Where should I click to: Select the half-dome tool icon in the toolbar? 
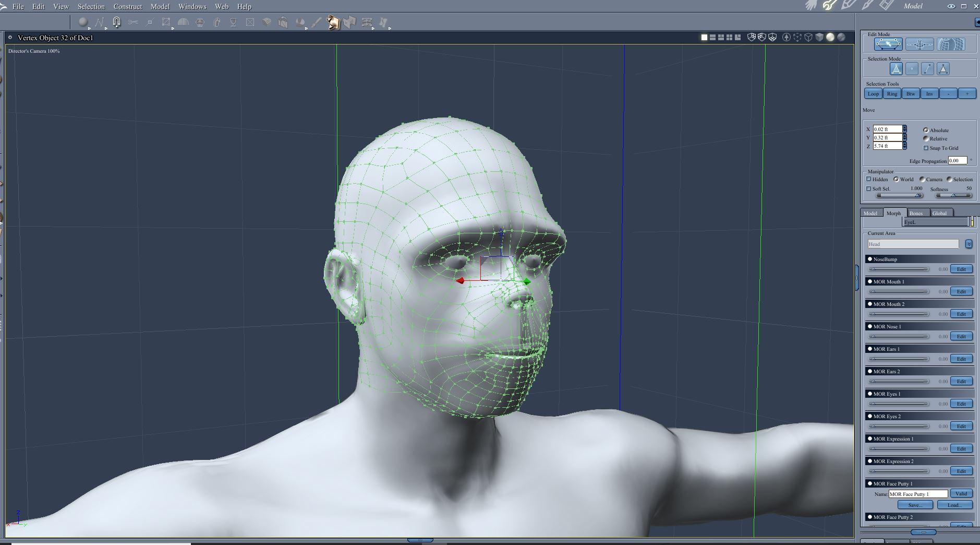point(183,22)
